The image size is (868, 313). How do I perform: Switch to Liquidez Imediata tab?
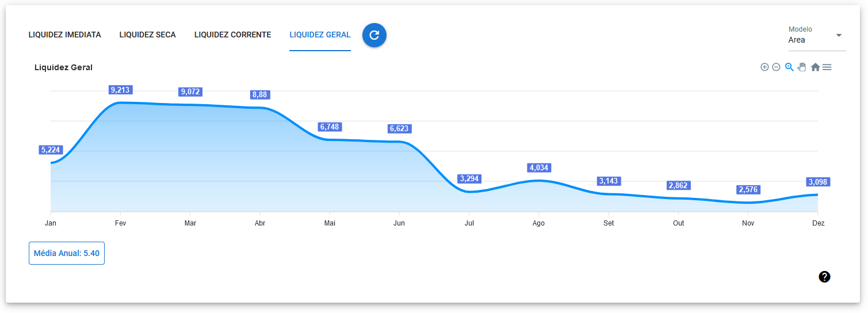click(64, 35)
